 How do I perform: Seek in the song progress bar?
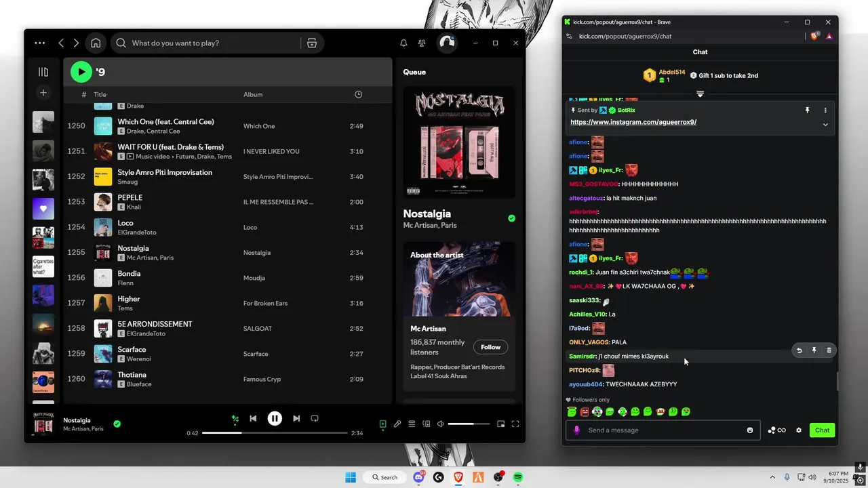(x=275, y=433)
